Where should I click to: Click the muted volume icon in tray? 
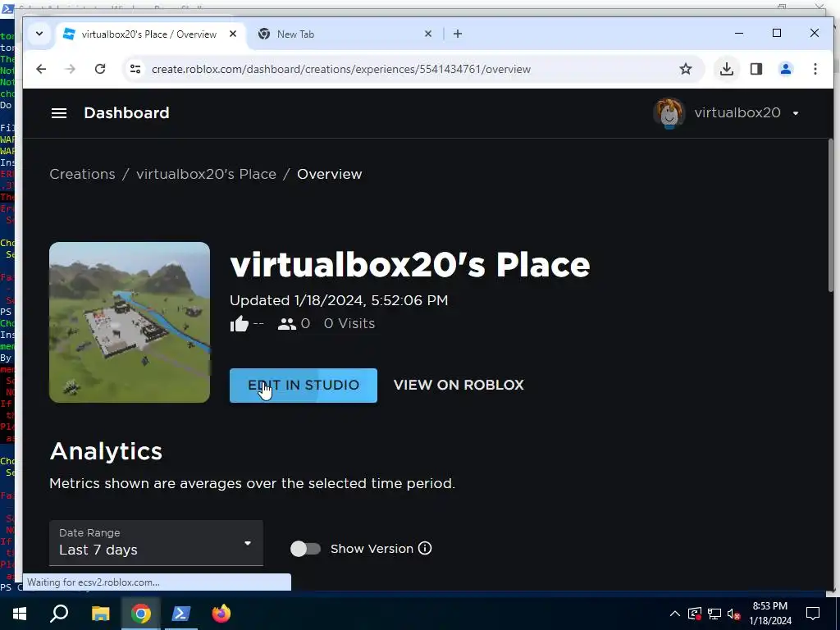[x=734, y=614]
